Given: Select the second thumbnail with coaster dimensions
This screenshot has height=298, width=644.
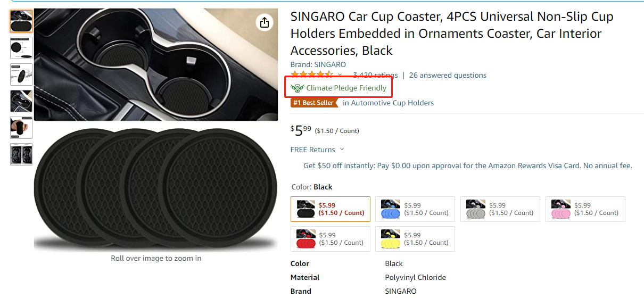Looking at the screenshot, I should click(x=21, y=48).
